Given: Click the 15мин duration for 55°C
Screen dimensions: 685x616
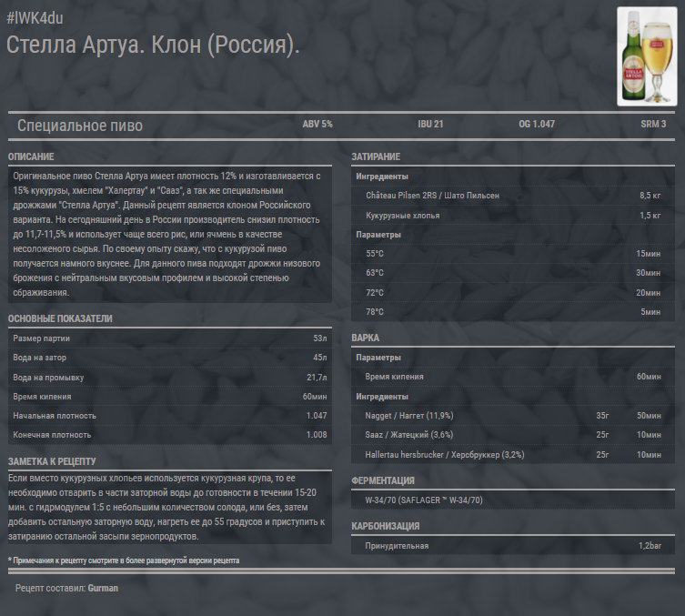Looking at the screenshot, I should click(x=649, y=254).
